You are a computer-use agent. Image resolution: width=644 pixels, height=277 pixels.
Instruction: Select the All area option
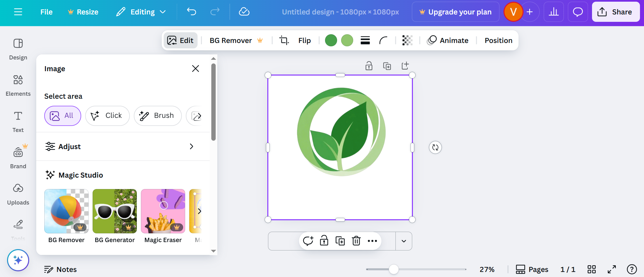[63, 116]
